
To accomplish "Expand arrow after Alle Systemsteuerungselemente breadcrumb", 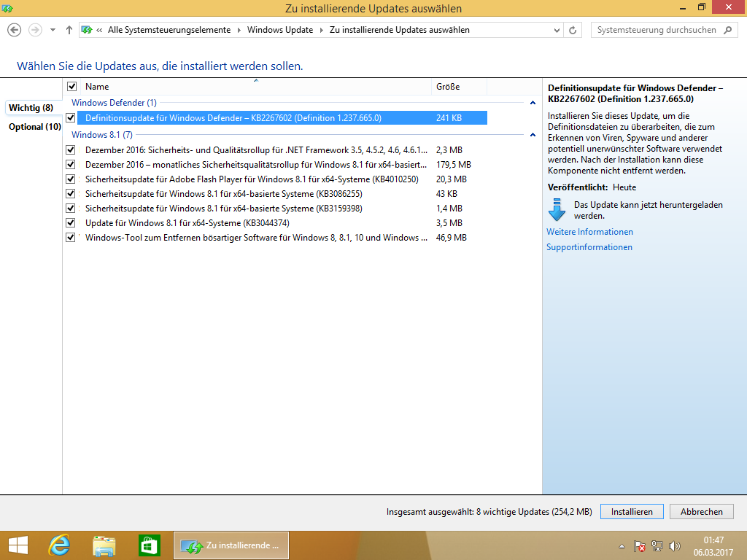I will click(239, 30).
